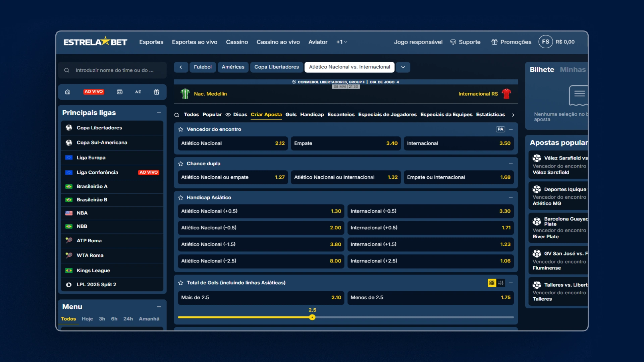The image size is (644, 362).
Task: Select the 24h time filter tab
Action: [x=128, y=319]
